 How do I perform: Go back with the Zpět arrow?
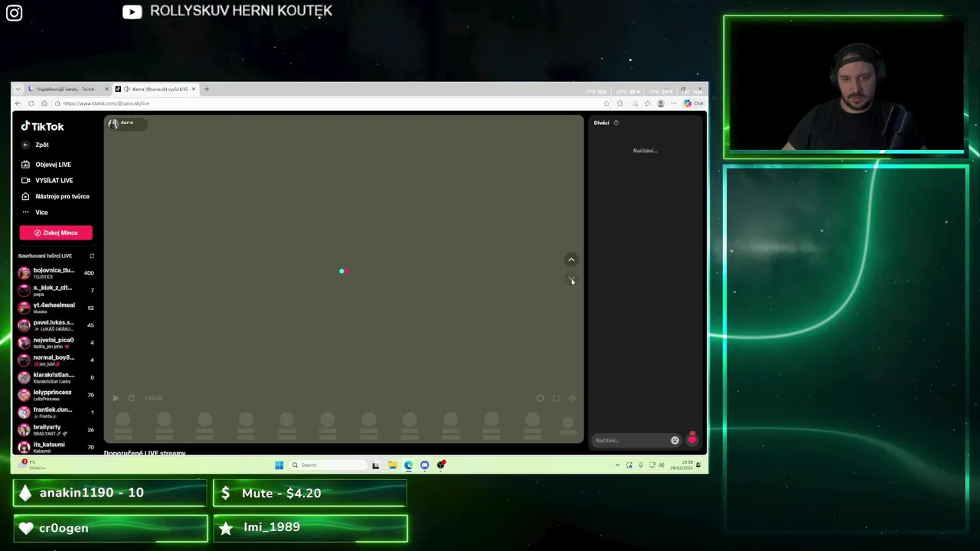[25, 145]
